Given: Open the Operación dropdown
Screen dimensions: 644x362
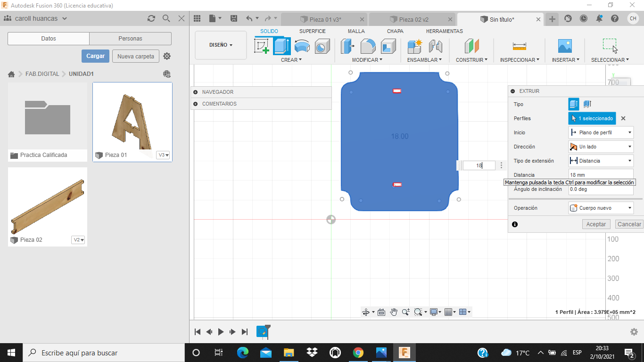Looking at the screenshot, I should coord(601,208).
